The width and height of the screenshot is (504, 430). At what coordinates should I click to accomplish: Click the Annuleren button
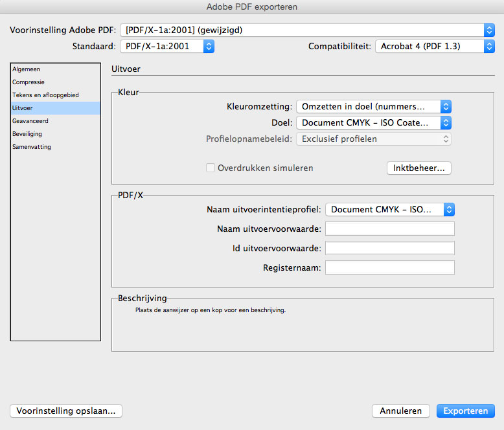[401, 411]
